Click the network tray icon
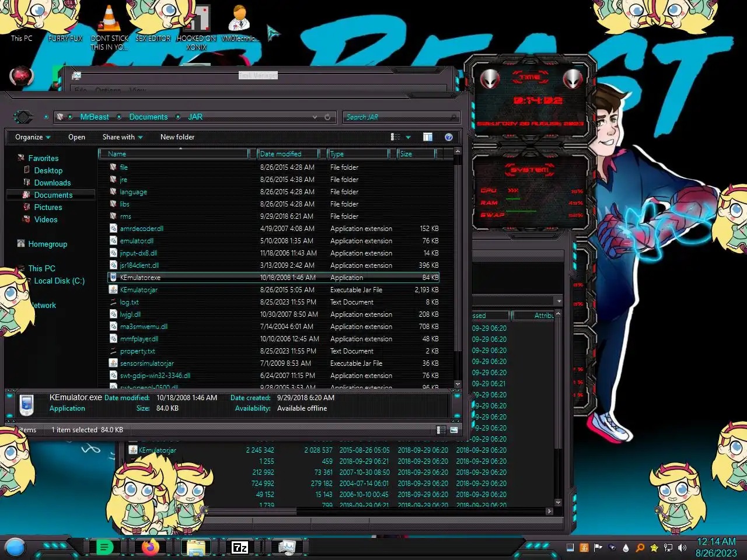The width and height of the screenshot is (747, 560). [668, 548]
